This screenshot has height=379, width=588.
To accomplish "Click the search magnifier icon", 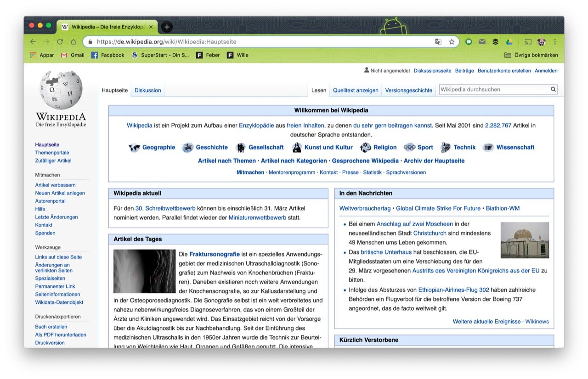I will pos(553,89).
